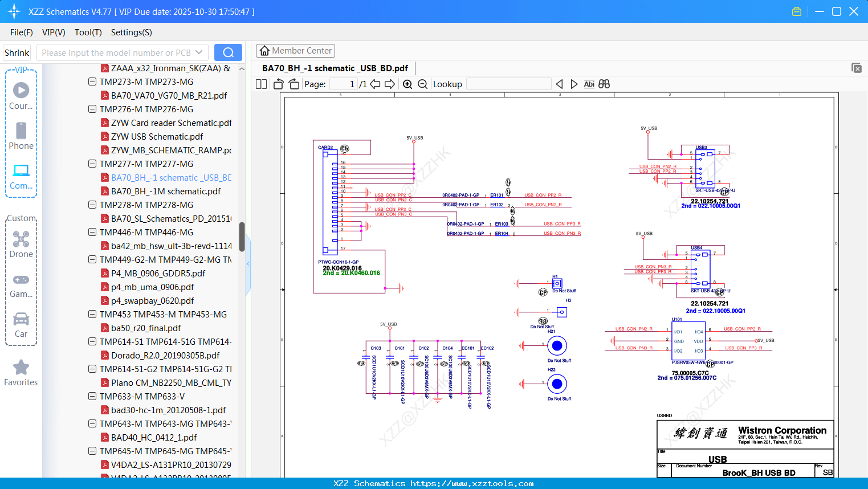Select the Phone category icon
This screenshot has width=868, height=489.
pos(21,136)
